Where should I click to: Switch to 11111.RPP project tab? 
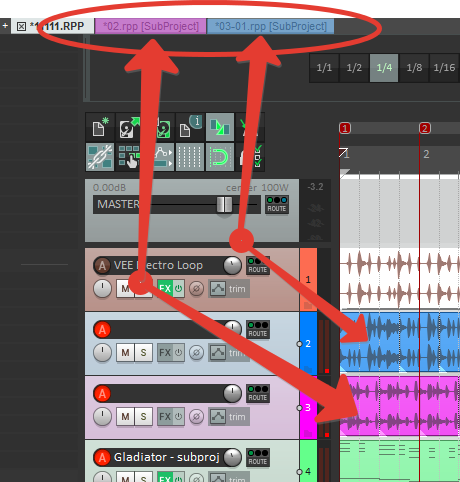(x=57, y=26)
